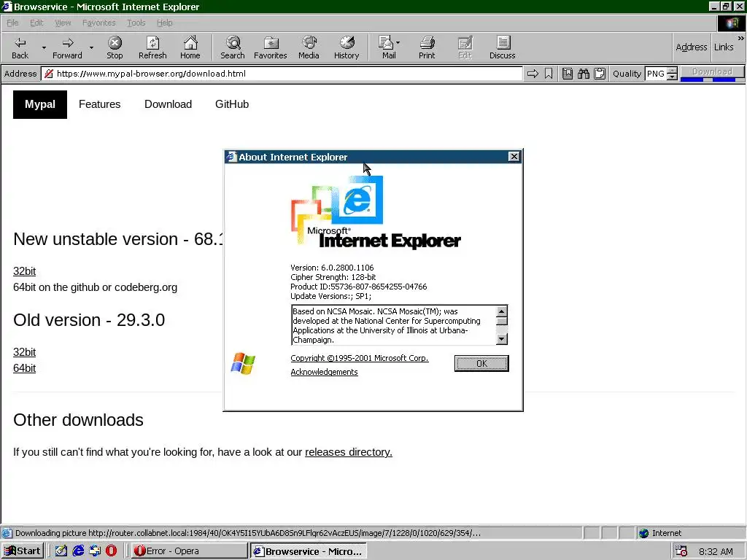Image resolution: width=747 pixels, height=560 pixels.
Task: Open the GitHub page link
Action: pos(232,104)
